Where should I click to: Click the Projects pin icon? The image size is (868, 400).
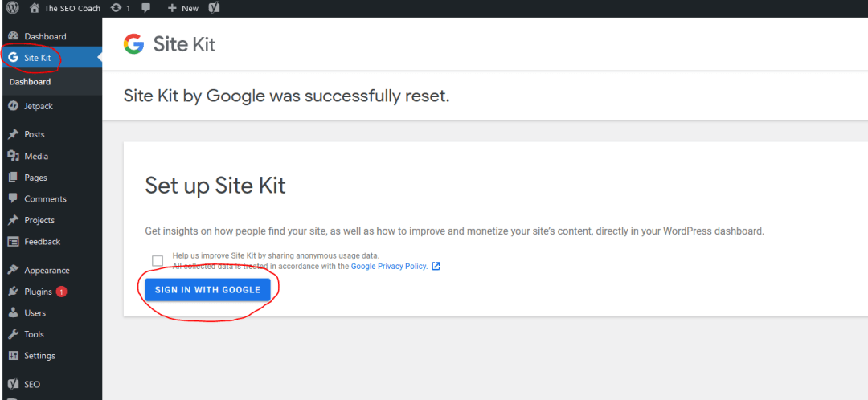[x=14, y=220]
